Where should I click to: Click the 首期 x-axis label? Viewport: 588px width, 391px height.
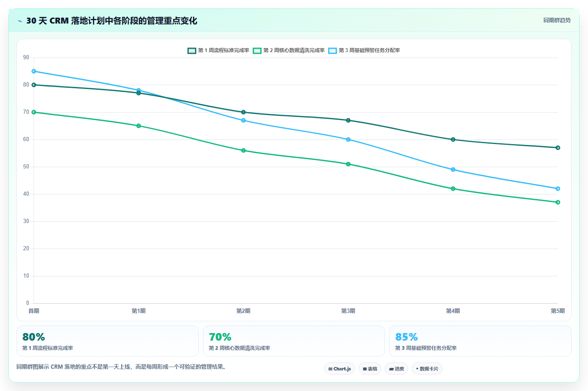click(34, 311)
